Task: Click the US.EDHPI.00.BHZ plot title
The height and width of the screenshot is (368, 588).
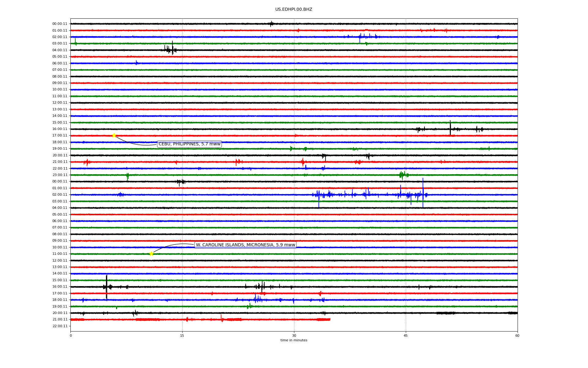Action: 294,10
